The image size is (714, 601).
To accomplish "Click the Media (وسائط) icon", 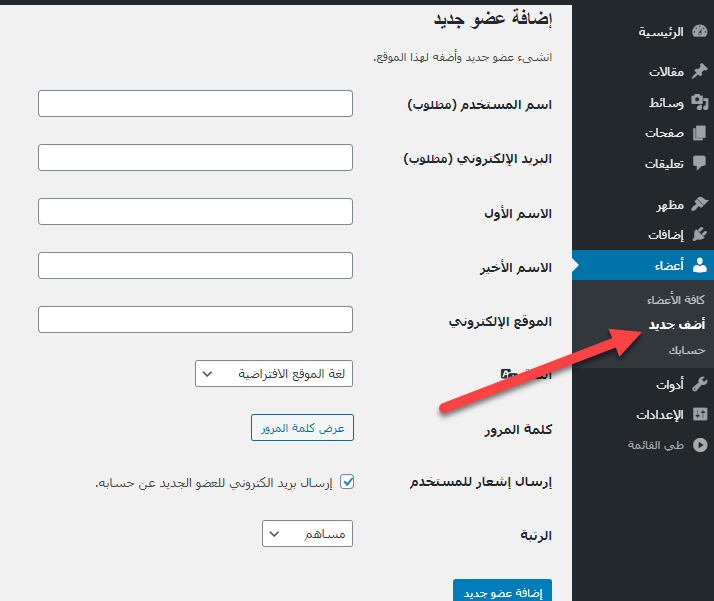I will tap(699, 102).
